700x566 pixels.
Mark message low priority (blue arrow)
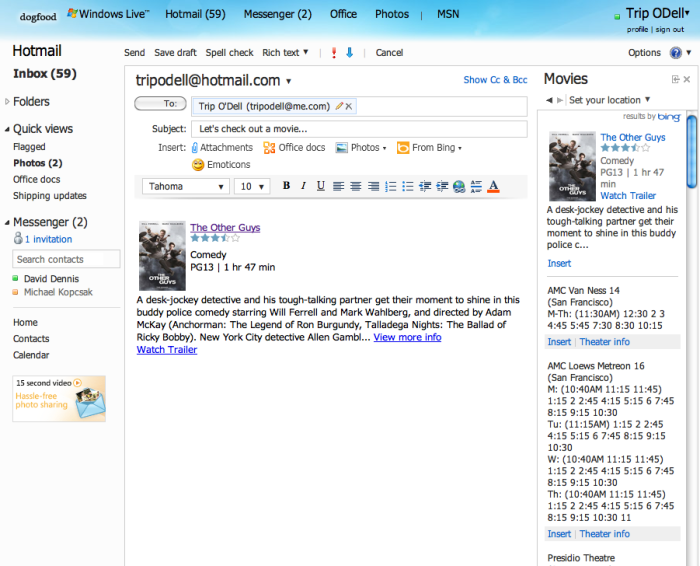(x=350, y=53)
